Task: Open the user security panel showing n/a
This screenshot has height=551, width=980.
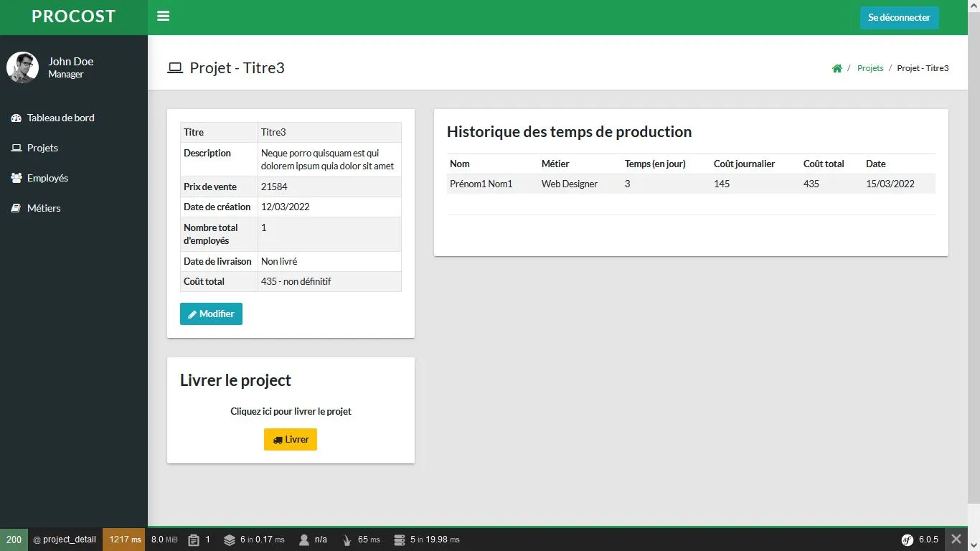Action: pos(312,540)
